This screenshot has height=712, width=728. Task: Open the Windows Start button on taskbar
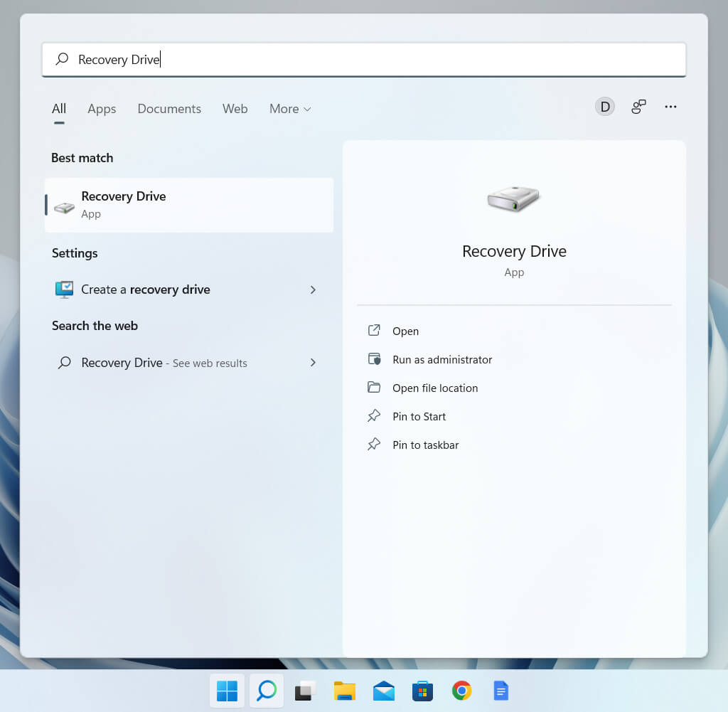click(227, 691)
